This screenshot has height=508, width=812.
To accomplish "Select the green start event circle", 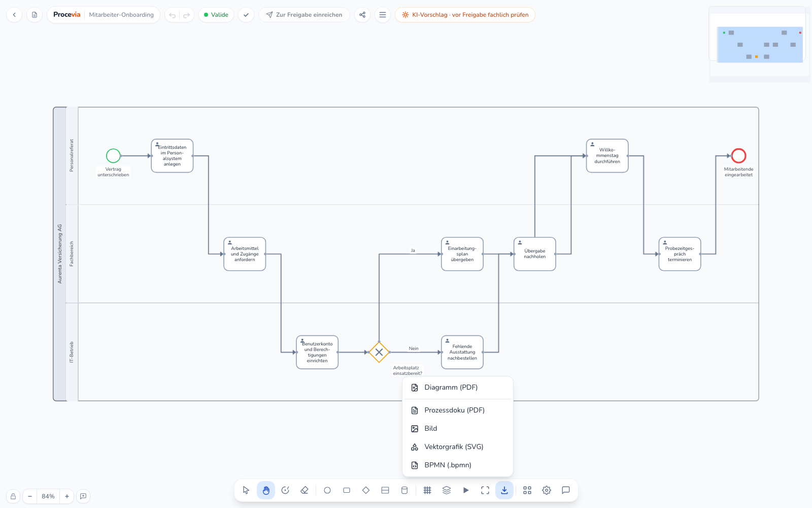I will click(113, 156).
